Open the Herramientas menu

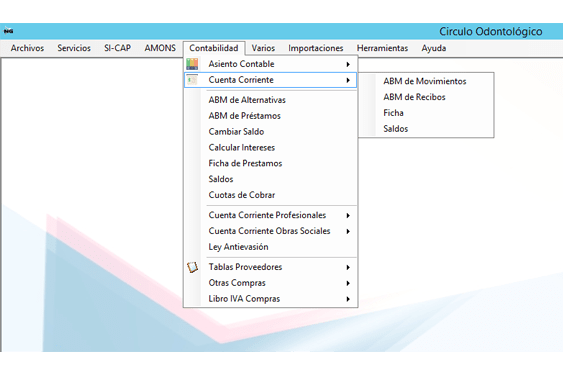coord(382,48)
